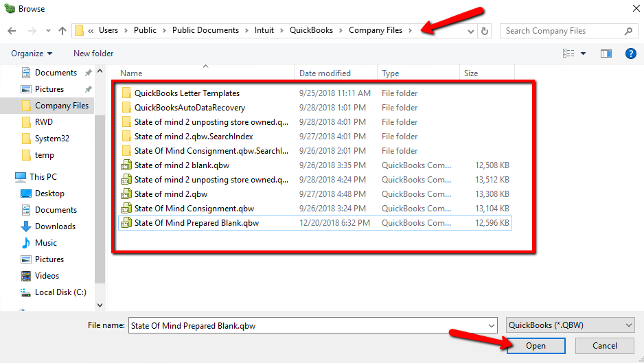Close the Browse dialog
The width and height of the screenshot is (644, 363).
click(636, 8)
